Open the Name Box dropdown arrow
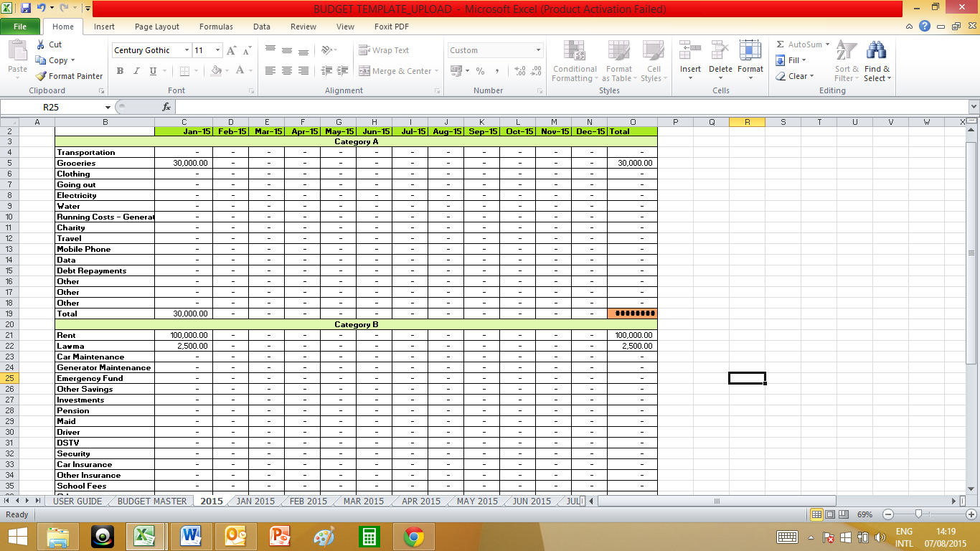The height and width of the screenshot is (551, 980). coord(108,107)
